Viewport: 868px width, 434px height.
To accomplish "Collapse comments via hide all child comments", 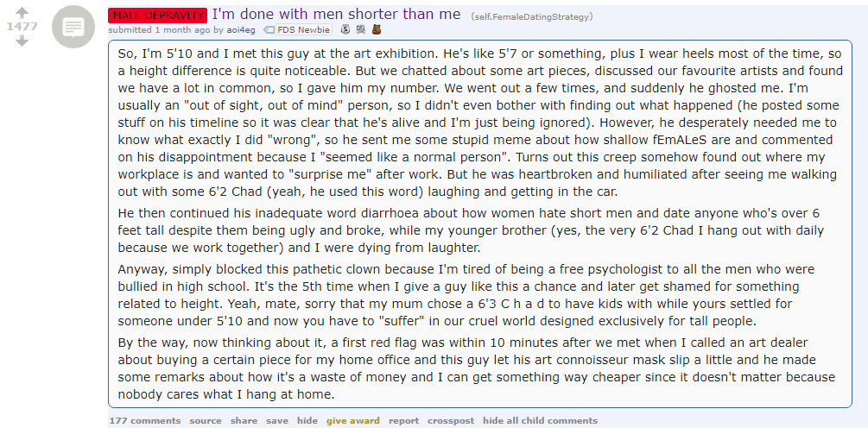I will tap(540, 421).
